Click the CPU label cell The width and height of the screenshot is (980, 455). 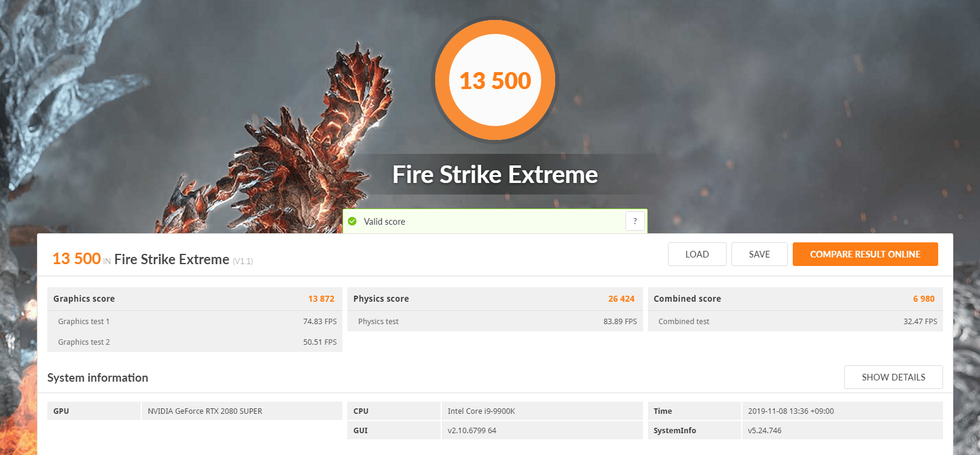[x=394, y=411]
